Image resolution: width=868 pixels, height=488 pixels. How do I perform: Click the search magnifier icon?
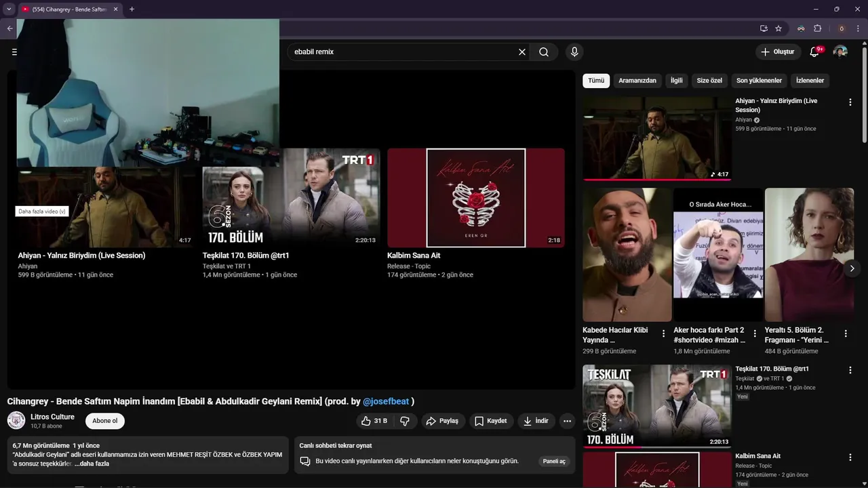pos(544,52)
